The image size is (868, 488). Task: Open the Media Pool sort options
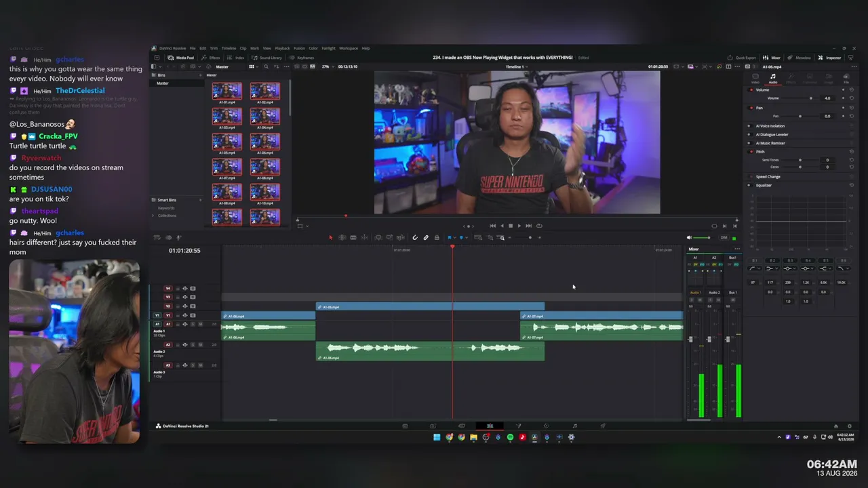point(275,66)
